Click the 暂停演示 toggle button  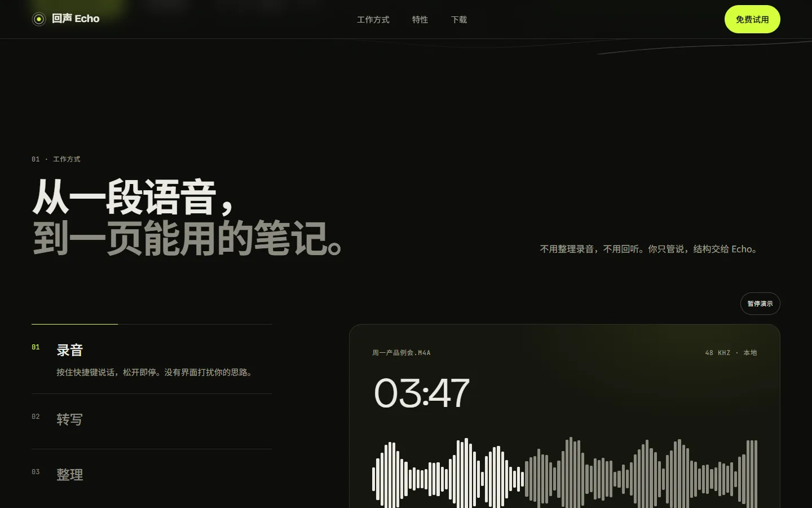point(760,304)
